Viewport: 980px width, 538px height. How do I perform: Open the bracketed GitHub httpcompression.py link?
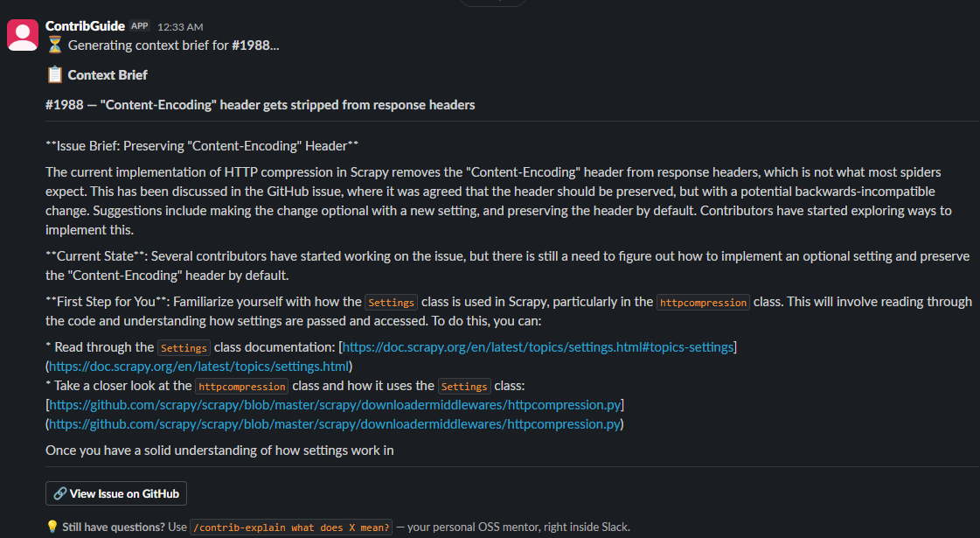[335, 405]
